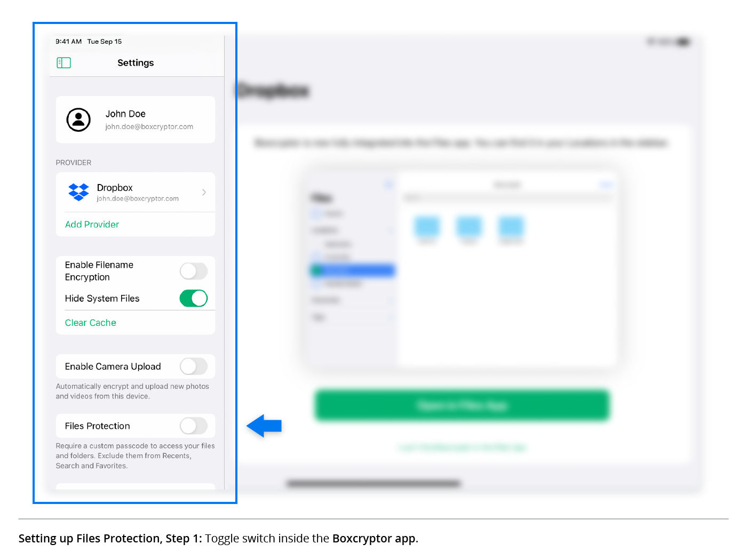Expand Dropbox provider chevron
Image resolution: width=747 pixels, height=560 pixels.
pos(204,192)
